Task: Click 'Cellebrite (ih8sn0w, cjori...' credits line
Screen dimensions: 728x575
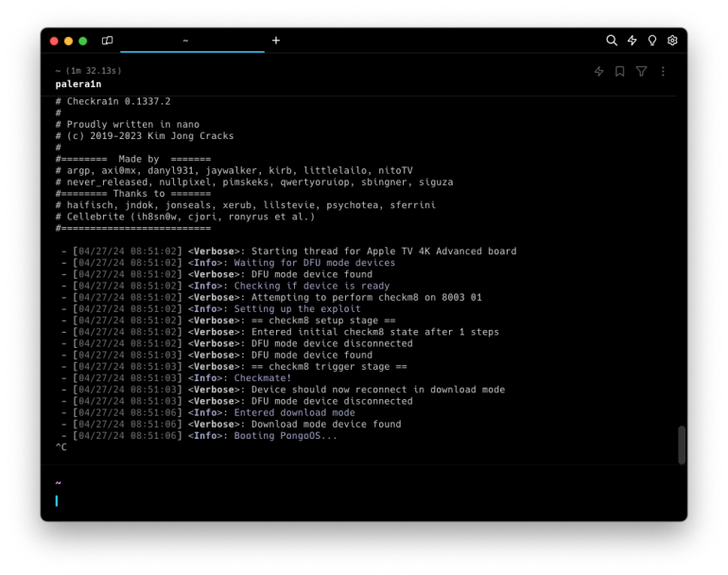Action: (x=184, y=217)
